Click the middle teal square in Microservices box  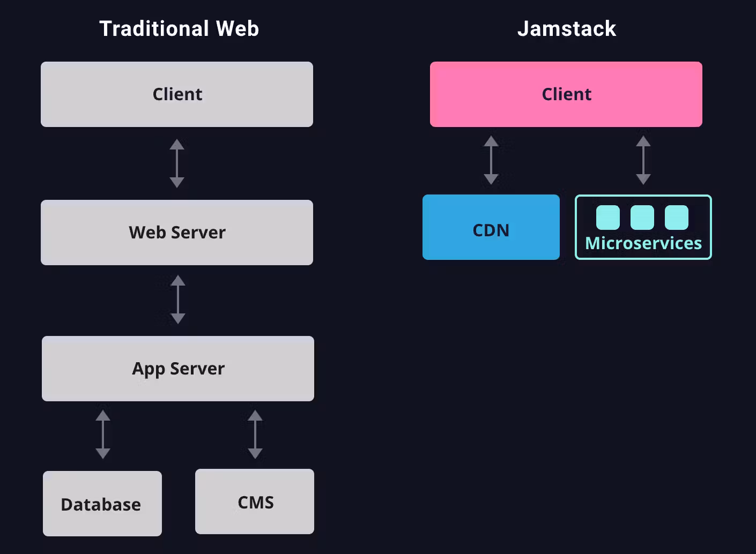pyautogui.click(x=642, y=218)
